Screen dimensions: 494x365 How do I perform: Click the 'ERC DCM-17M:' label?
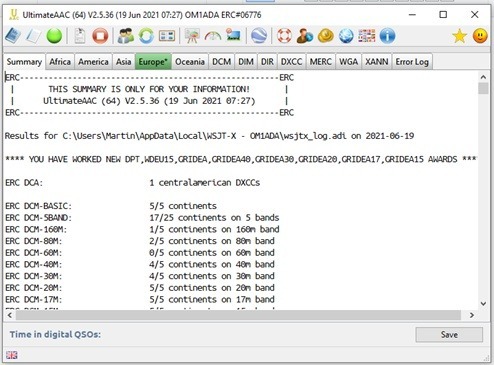[x=33, y=299]
